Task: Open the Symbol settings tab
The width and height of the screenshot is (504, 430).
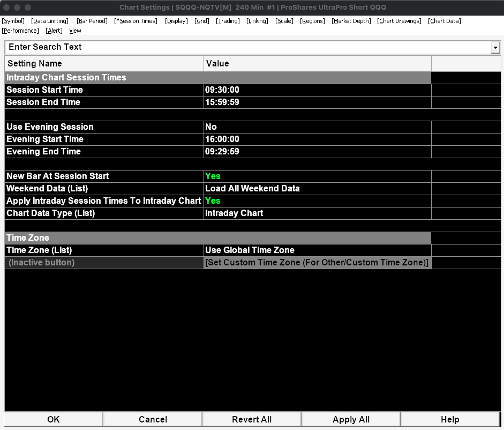Action: pyautogui.click(x=13, y=21)
